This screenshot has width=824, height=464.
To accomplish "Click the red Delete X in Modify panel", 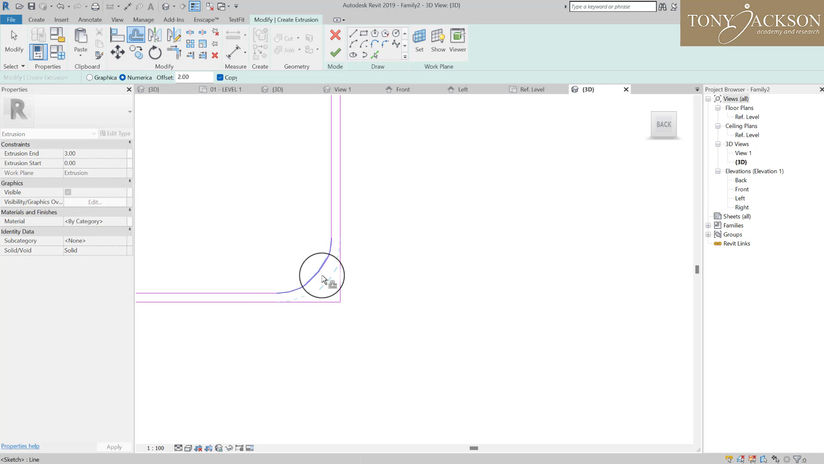I will (215, 55).
